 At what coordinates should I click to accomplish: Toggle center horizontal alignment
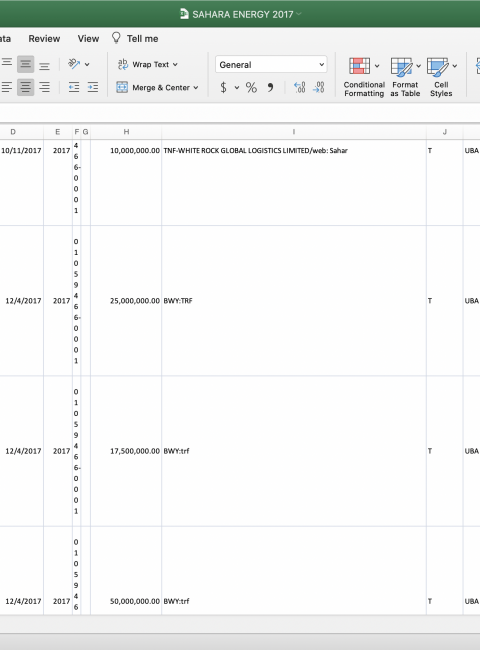coord(25,87)
